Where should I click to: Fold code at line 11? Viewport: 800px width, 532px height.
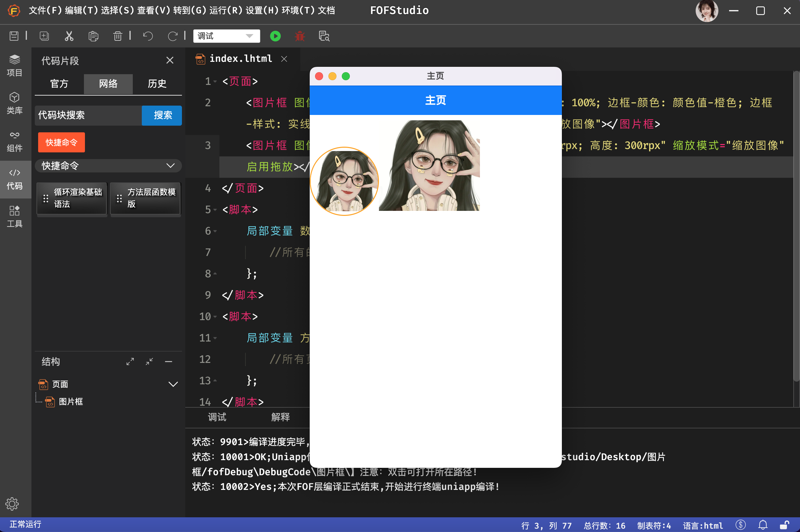215,338
